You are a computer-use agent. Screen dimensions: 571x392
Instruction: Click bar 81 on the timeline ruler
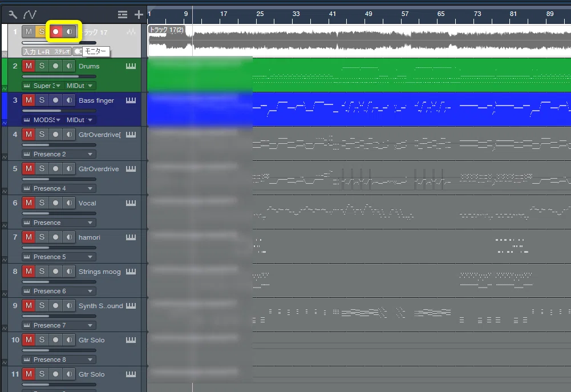pos(513,14)
